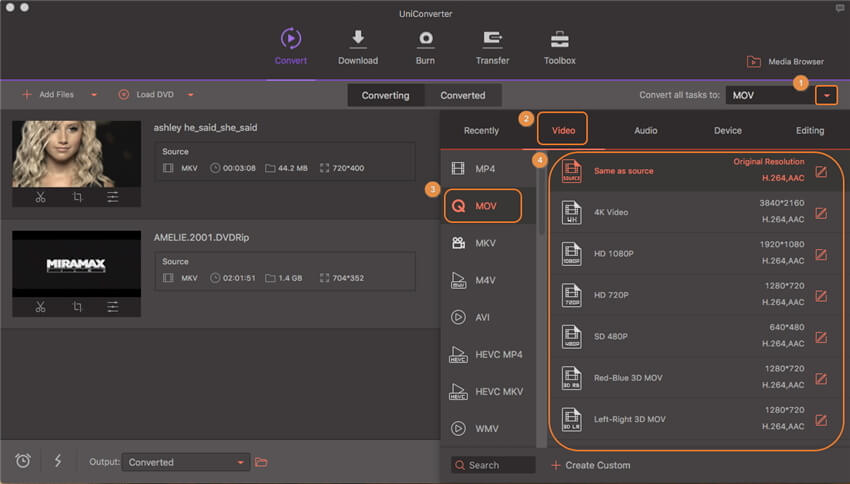This screenshot has height=484, width=850.
Task: Choose the HEVC MP4 format
Action: click(x=488, y=354)
